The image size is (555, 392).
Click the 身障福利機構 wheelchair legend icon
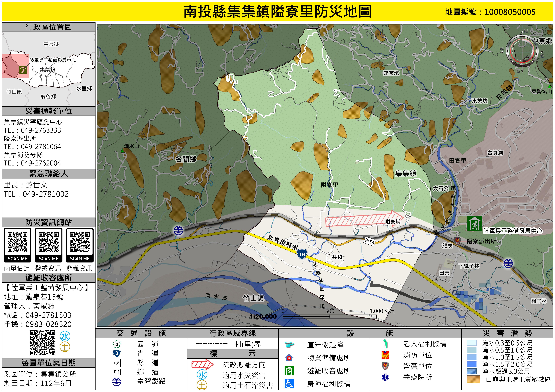[289, 384]
